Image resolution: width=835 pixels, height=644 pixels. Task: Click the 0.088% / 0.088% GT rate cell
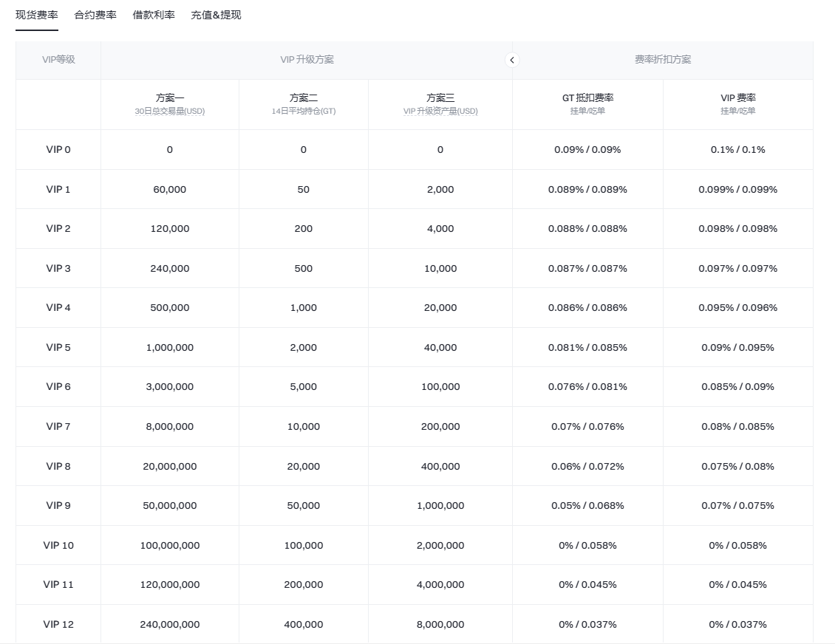pos(588,229)
